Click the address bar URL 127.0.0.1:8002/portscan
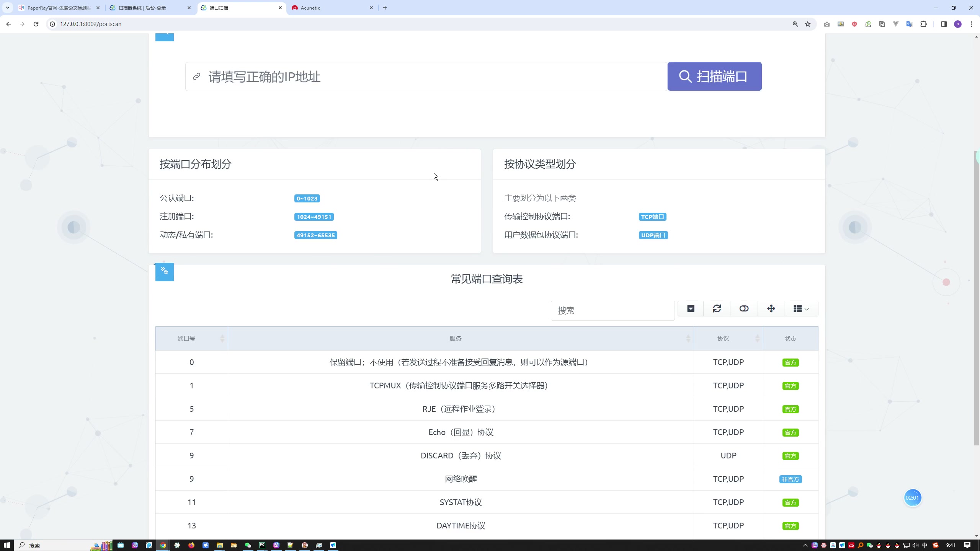The height and width of the screenshot is (551, 980). pyautogui.click(x=91, y=24)
